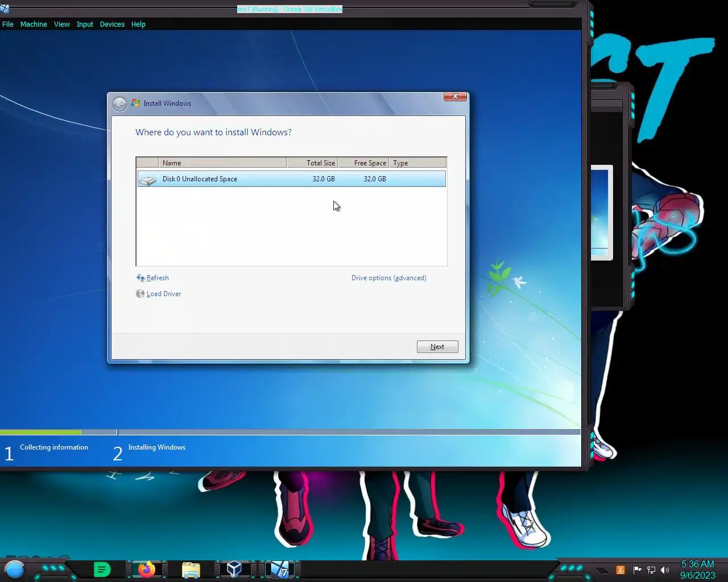The height and width of the screenshot is (582, 728).
Task: Sort by the Free Space column header
Action: pos(363,163)
